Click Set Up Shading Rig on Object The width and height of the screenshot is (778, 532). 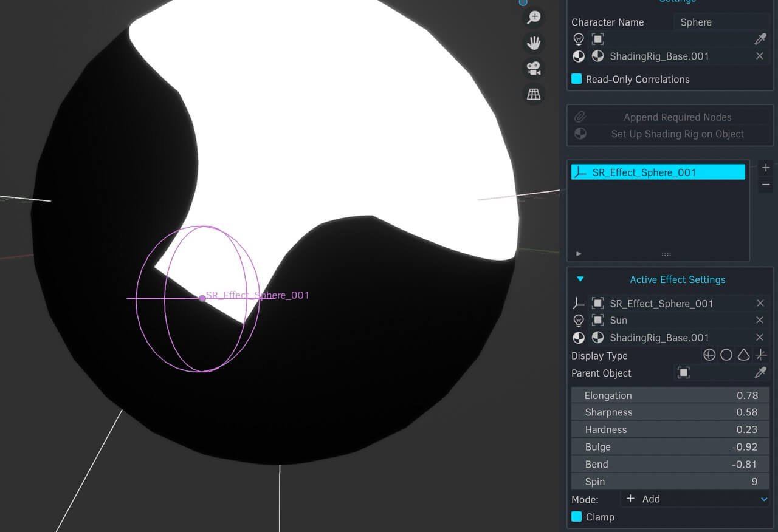[670, 134]
